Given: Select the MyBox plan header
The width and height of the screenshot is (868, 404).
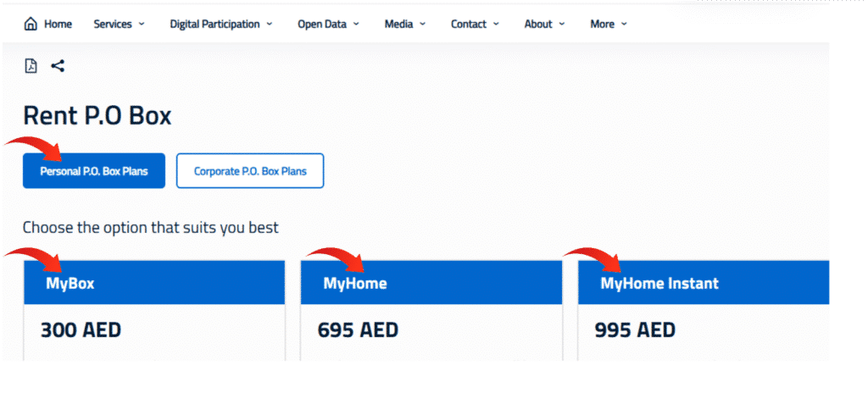Looking at the screenshot, I should pyautogui.click(x=154, y=283).
